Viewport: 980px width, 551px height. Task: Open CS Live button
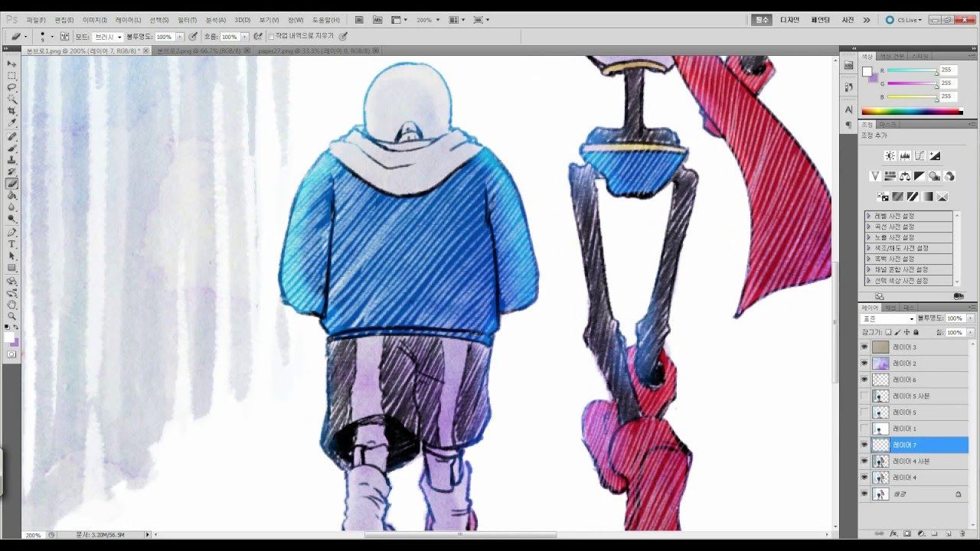[x=903, y=20]
